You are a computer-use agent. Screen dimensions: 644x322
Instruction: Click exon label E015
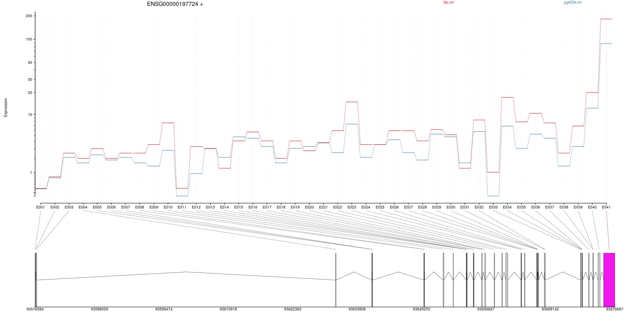pos(239,207)
